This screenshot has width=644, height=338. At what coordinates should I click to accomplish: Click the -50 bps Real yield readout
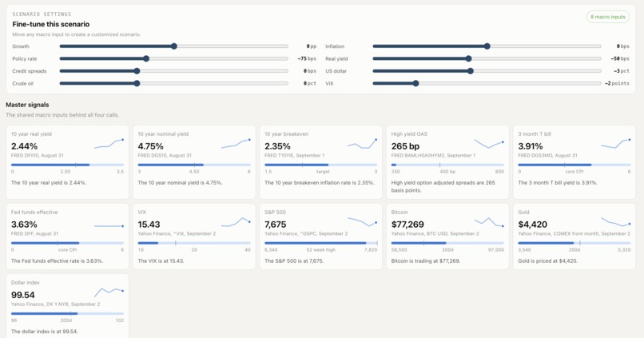[620, 58]
